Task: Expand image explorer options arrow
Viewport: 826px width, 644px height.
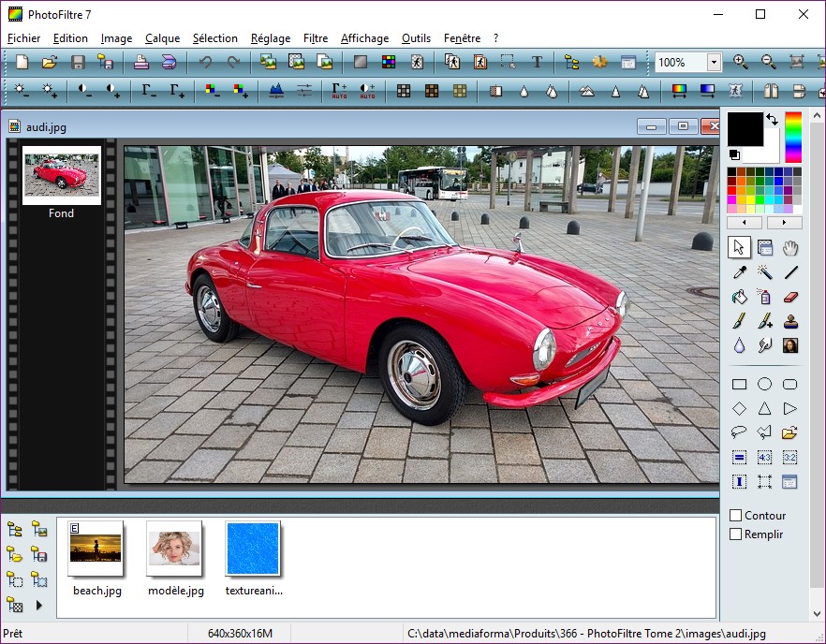Action: pos(39,606)
